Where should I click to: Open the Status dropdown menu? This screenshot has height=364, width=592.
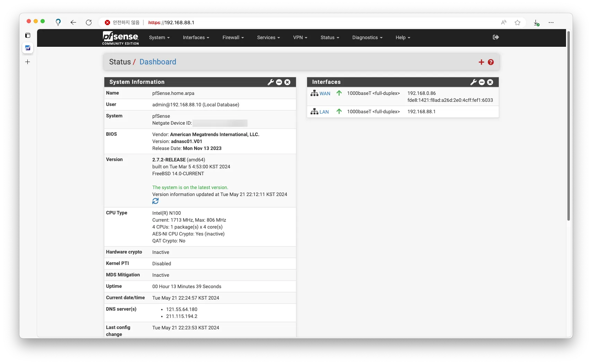[330, 38]
